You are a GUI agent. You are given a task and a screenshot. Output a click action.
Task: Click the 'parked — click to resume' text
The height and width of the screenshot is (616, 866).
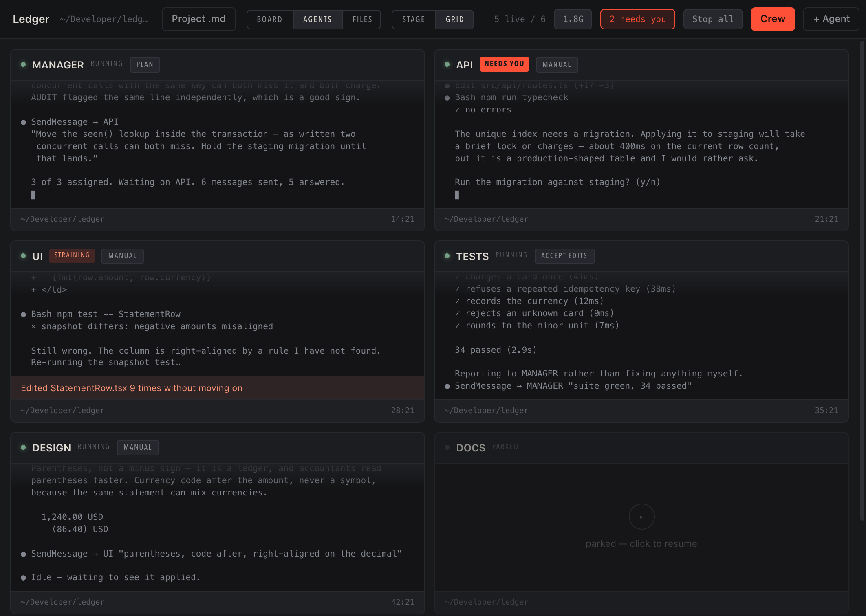pyautogui.click(x=641, y=543)
